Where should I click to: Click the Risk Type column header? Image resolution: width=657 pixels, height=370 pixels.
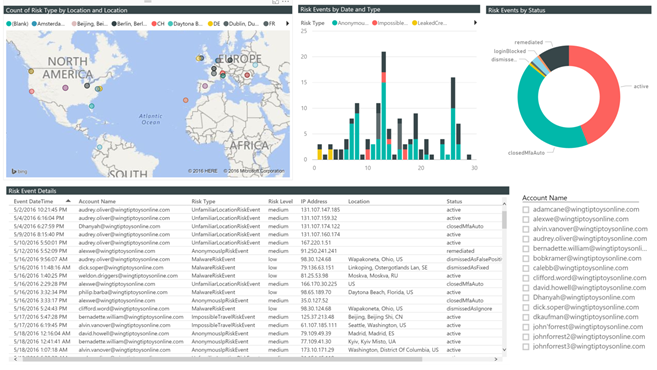(x=203, y=202)
